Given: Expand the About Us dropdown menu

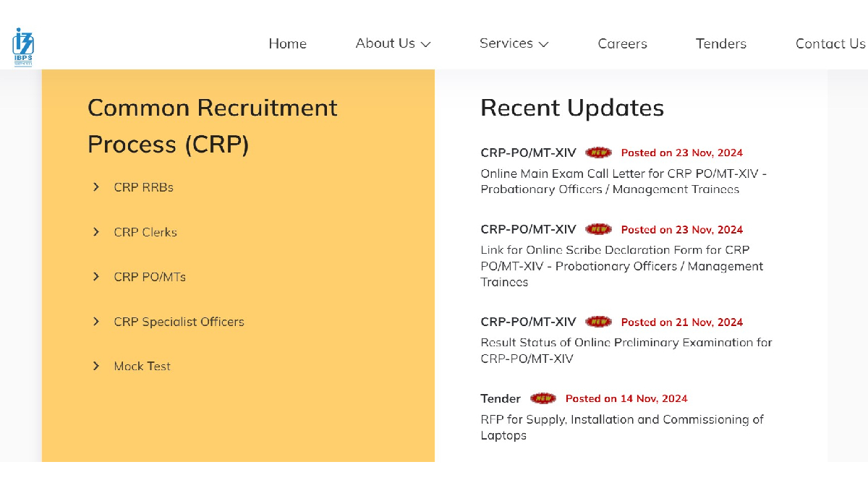Looking at the screenshot, I should pyautogui.click(x=393, y=43).
